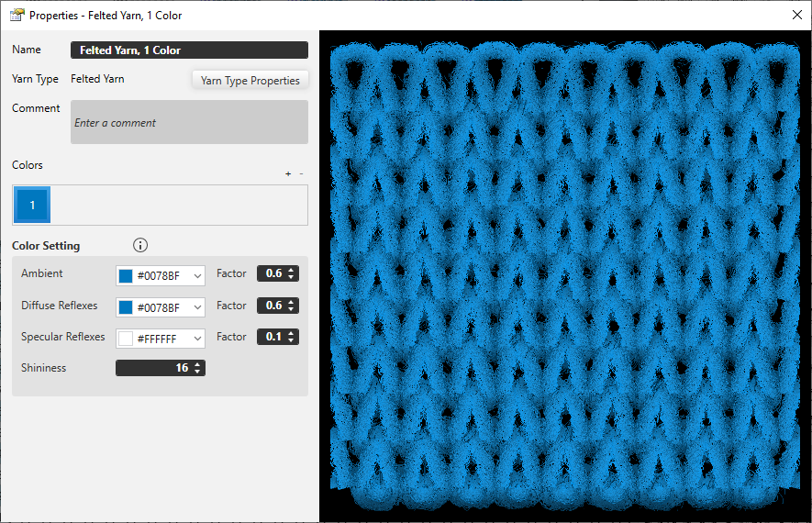
Task: Open the Ambient color dropdown
Action: (197, 276)
